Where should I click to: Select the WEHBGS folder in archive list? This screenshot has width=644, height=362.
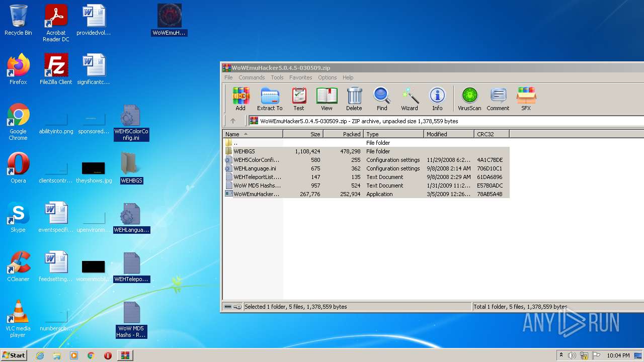(x=366, y=151)
